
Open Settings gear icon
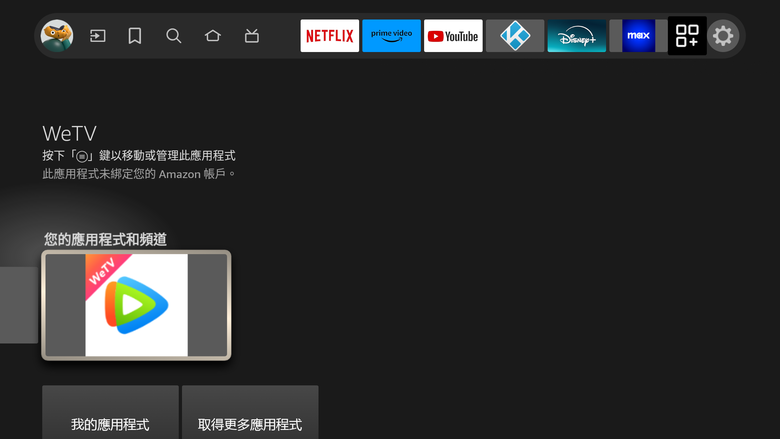click(x=723, y=36)
